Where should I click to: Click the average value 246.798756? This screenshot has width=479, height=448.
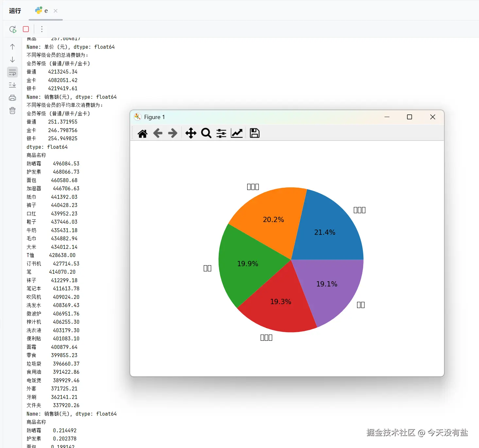63,130
